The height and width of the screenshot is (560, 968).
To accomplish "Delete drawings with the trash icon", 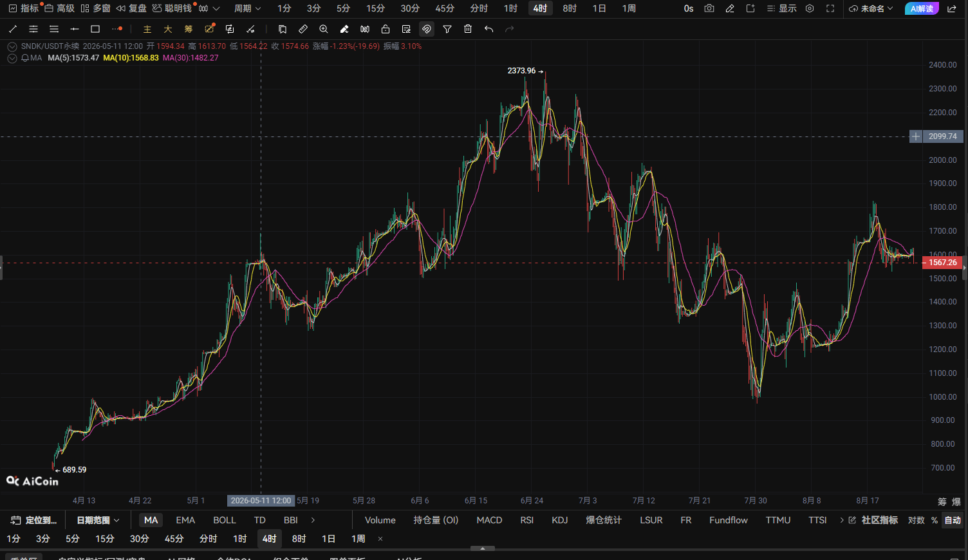I will [468, 29].
